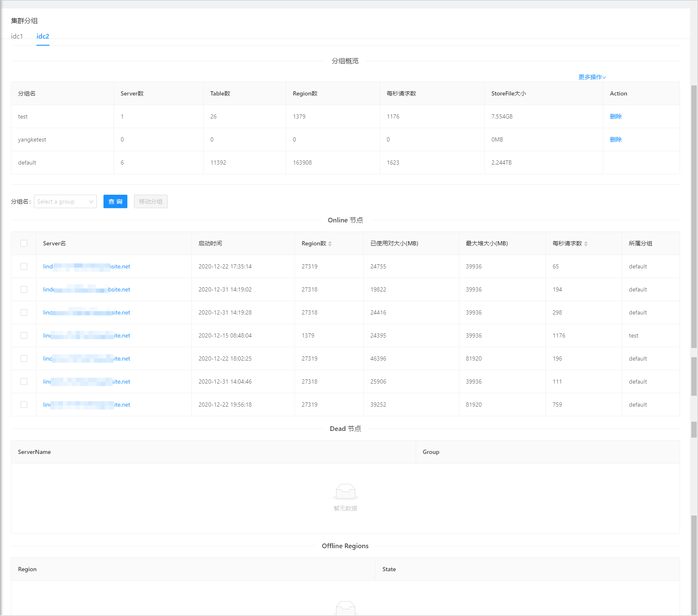Screen dimensions: 698x616
Task: Open server link with 194 requests per second
Action: tap(87, 289)
